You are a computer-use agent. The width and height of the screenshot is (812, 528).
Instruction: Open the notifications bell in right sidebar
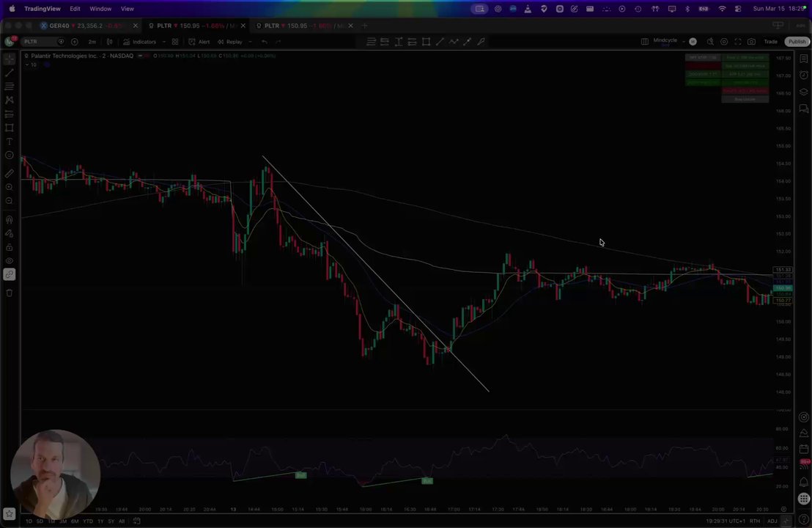(x=804, y=482)
